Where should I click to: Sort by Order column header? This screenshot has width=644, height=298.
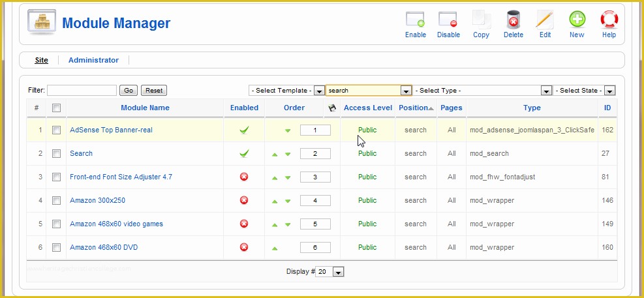(294, 108)
